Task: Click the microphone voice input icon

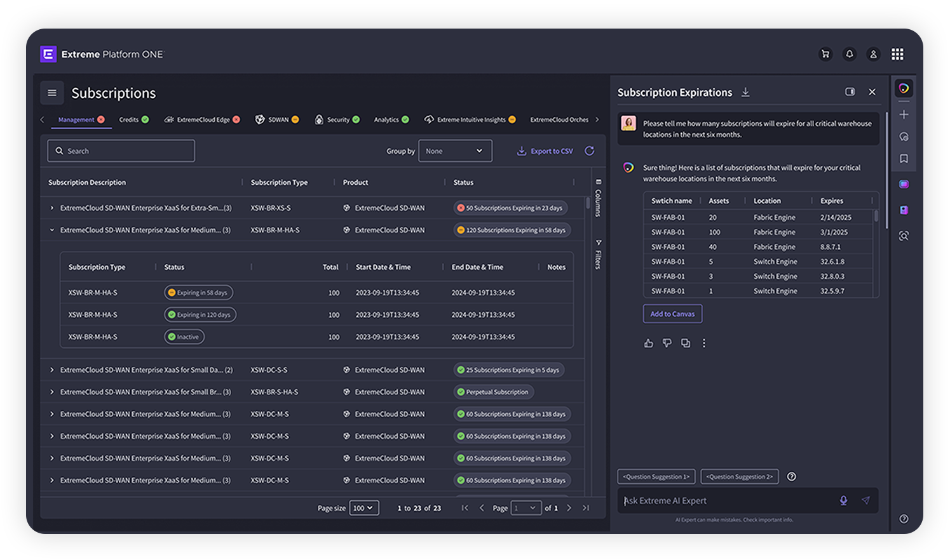Action: [843, 500]
